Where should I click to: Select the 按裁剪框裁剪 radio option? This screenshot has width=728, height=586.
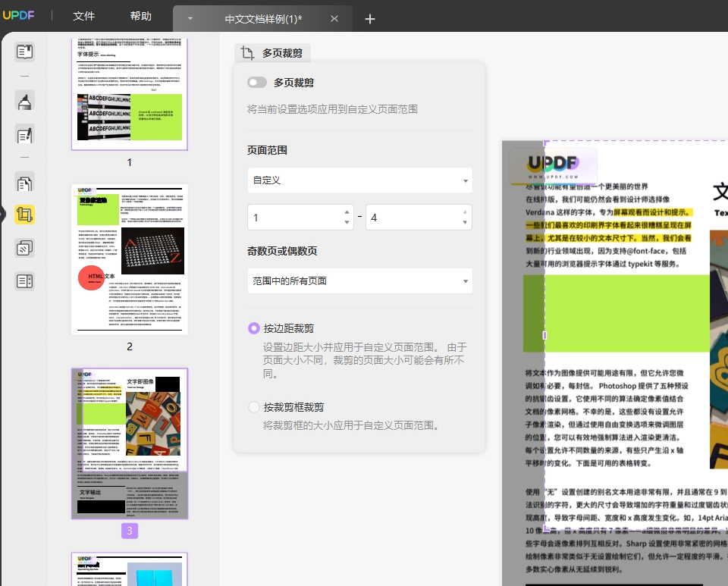tap(254, 407)
